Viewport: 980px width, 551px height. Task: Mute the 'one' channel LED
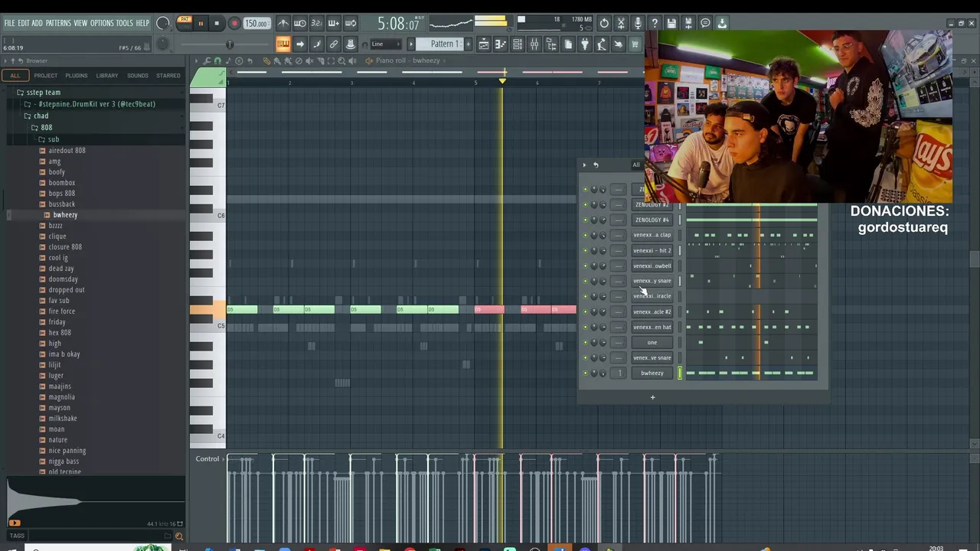point(586,342)
